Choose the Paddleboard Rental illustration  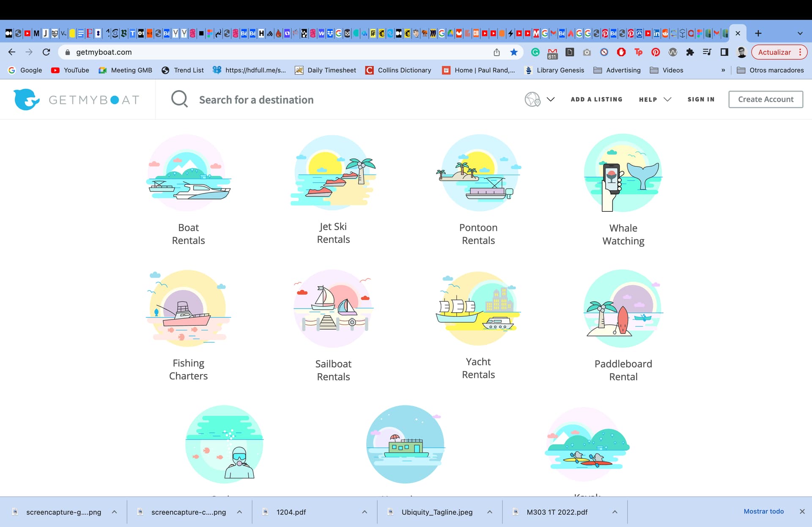click(x=623, y=309)
